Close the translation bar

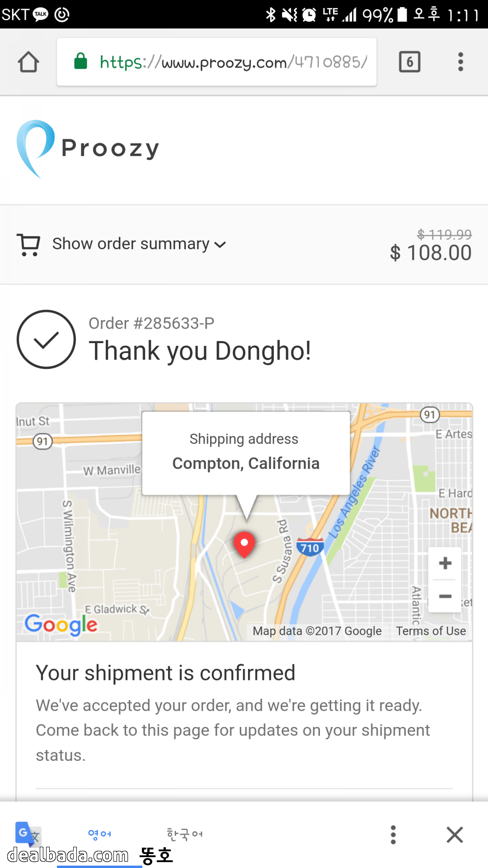pyautogui.click(x=455, y=835)
